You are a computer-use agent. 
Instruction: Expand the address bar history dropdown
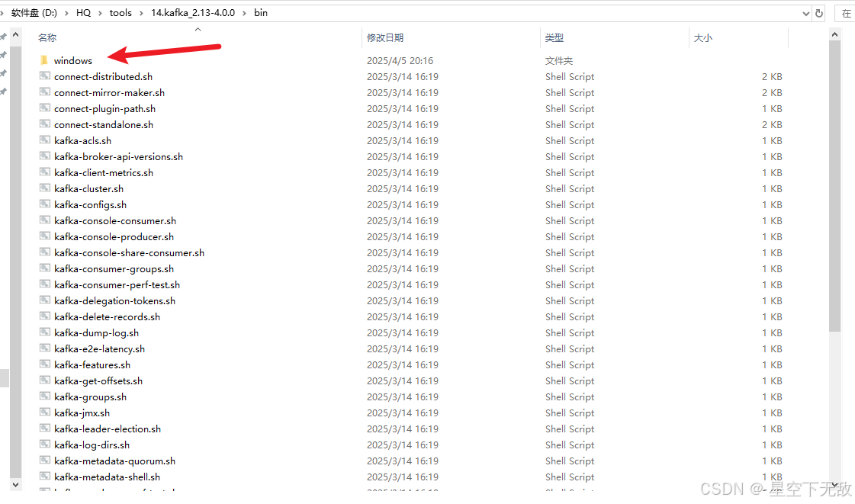coord(806,13)
